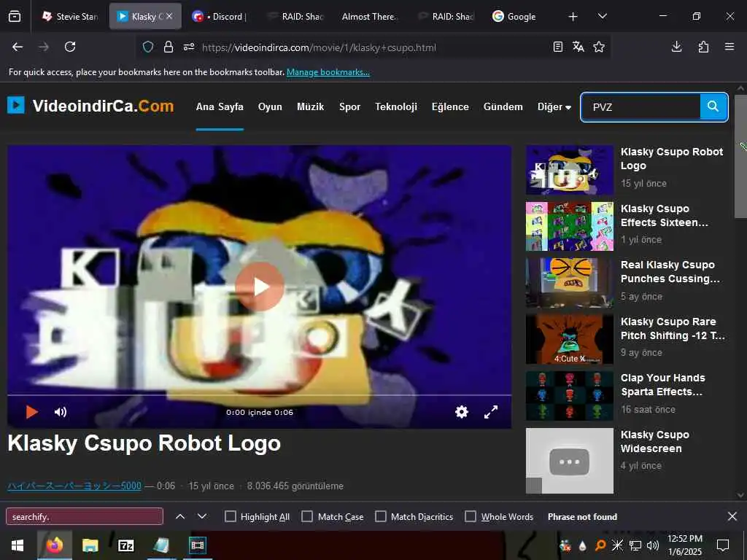
Task: Open Spor category
Action: pyautogui.click(x=349, y=106)
